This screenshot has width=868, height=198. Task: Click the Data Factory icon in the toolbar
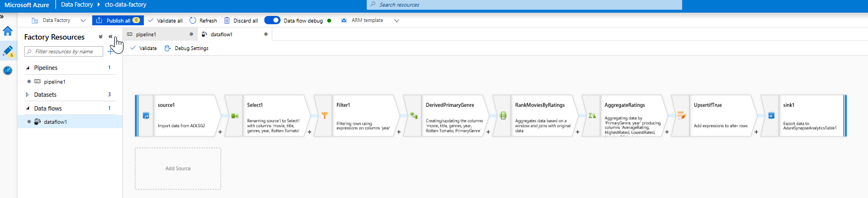(35, 20)
